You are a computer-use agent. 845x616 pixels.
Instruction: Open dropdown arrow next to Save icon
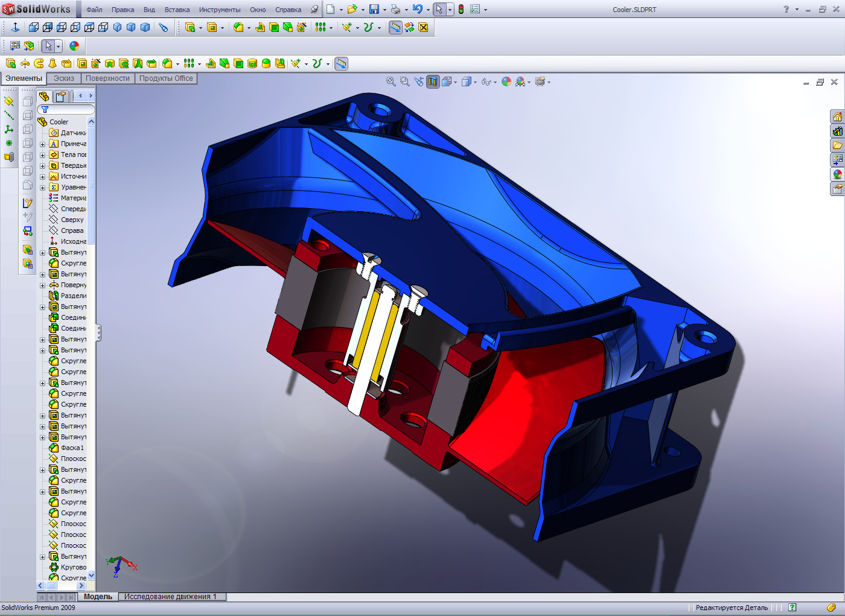tap(384, 10)
